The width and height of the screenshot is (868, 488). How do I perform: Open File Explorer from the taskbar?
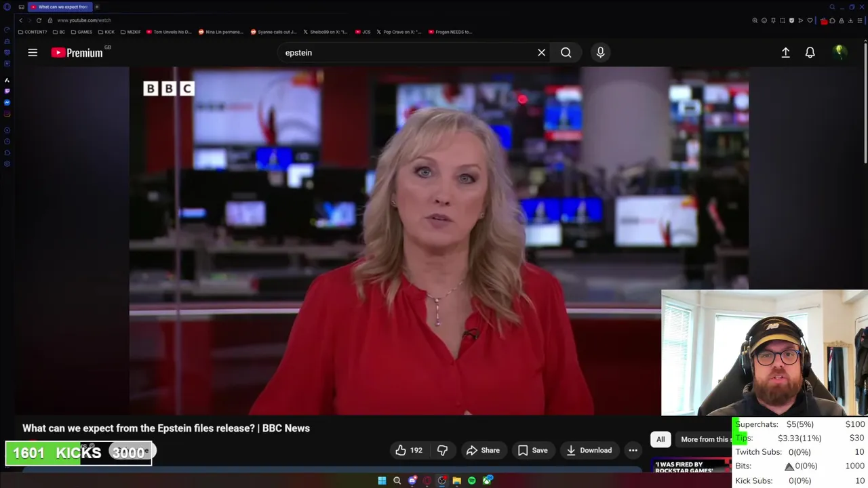(456, 481)
